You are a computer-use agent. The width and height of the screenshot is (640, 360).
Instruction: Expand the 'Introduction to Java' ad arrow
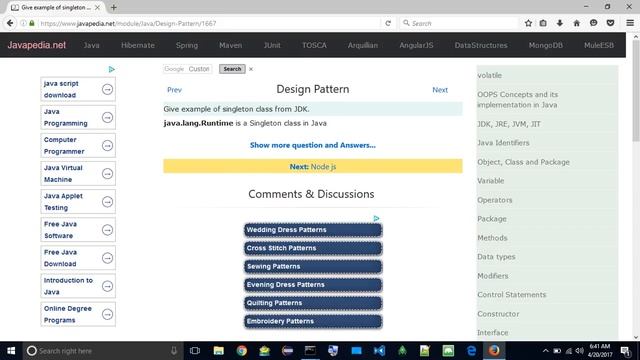coord(107,286)
